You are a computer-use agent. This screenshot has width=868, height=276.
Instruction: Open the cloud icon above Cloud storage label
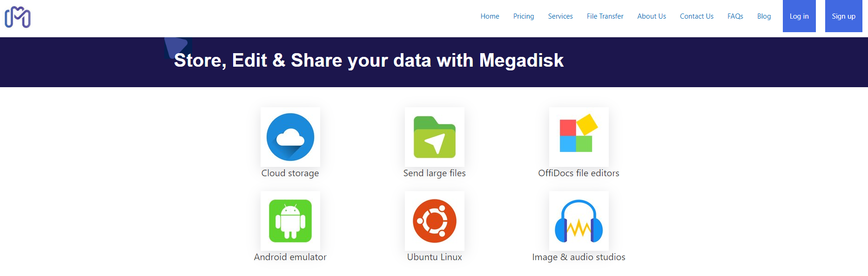point(290,137)
